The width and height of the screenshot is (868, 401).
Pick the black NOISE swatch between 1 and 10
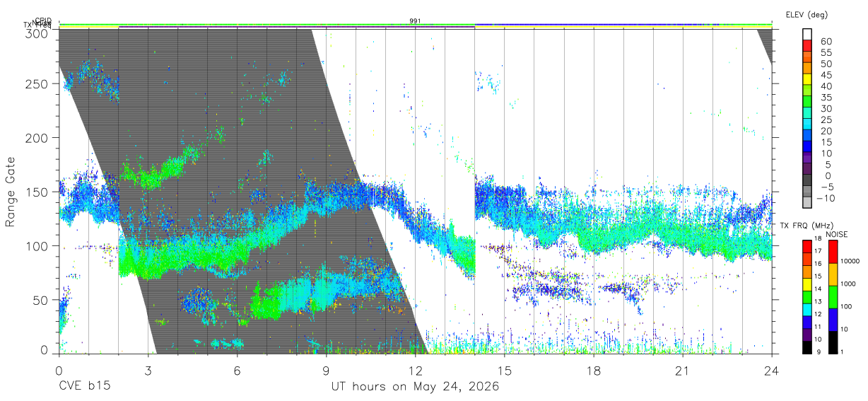[x=833, y=342]
